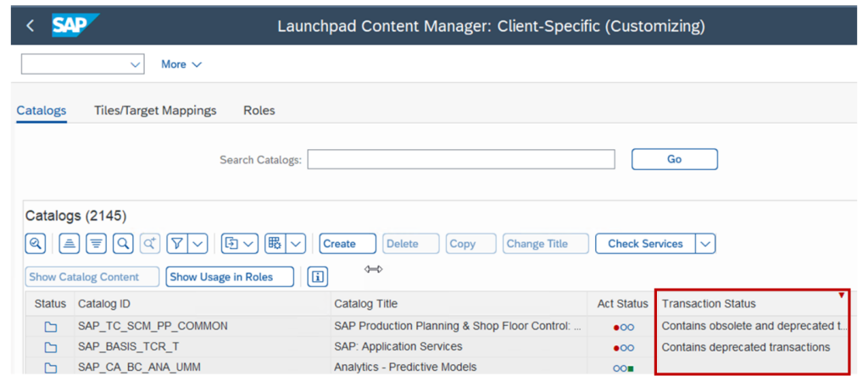Sort catalogs in ascending order
868x381 pixels.
(x=70, y=243)
